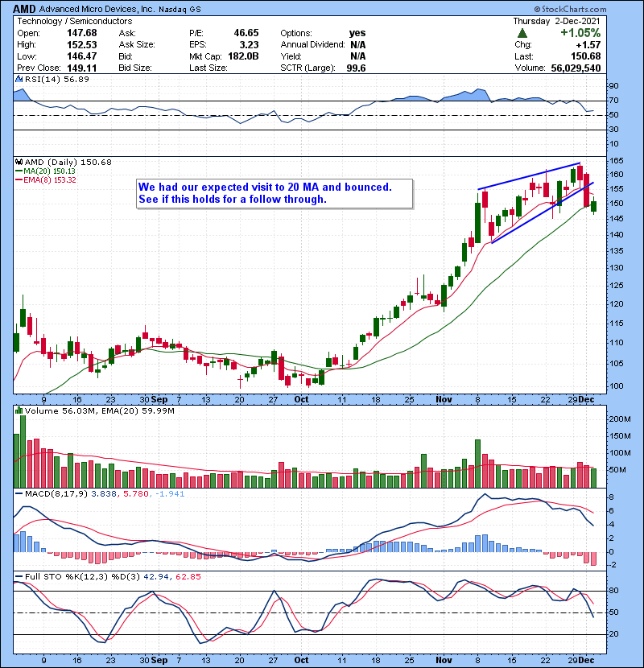This screenshot has height=668, width=644.
Task: Click the 'Thursday 2-Dec-2021' date
Action: coord(556,21)
